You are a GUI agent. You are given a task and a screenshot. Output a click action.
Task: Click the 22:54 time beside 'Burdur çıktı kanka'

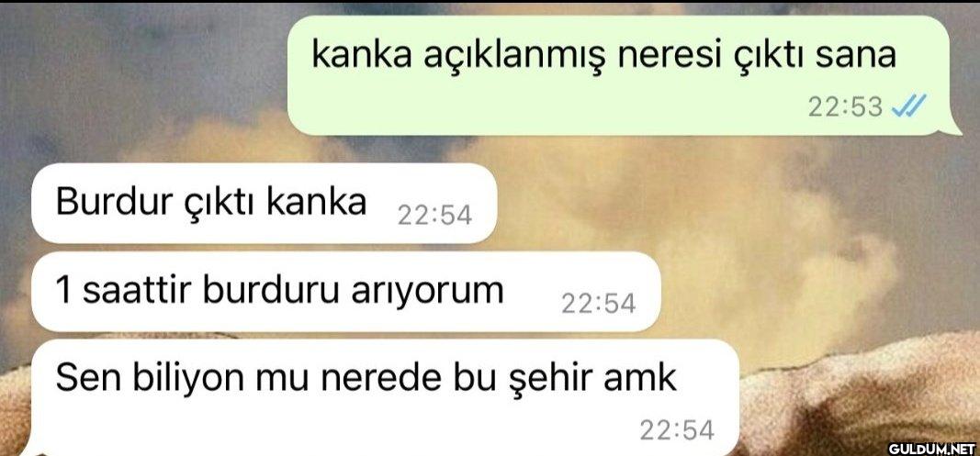point(434,216)
